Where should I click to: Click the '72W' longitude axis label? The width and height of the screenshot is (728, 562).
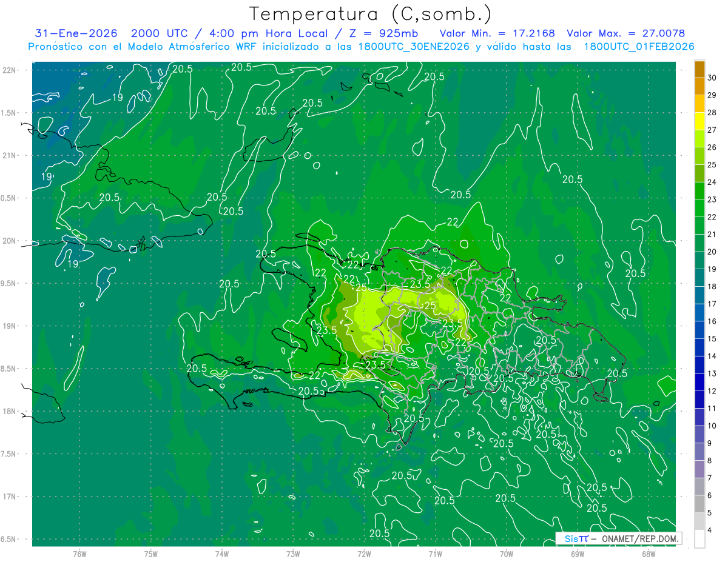(x=364, y=554)
